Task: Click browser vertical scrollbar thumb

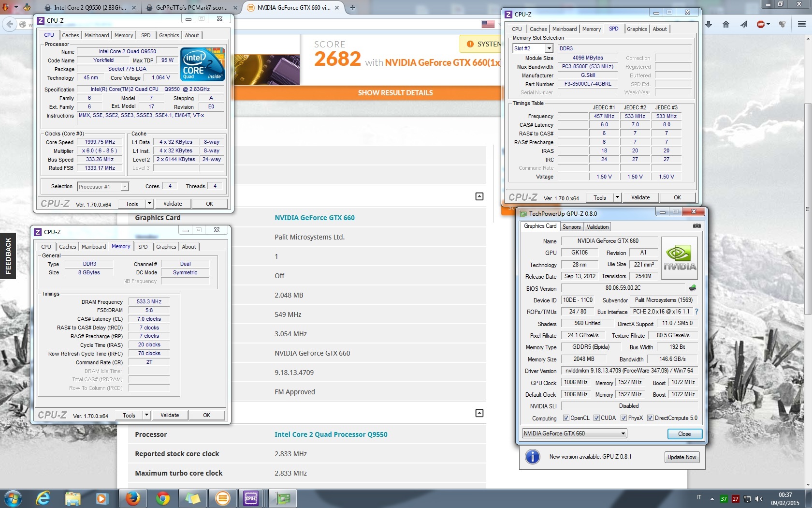Action: tap(808, 209)
